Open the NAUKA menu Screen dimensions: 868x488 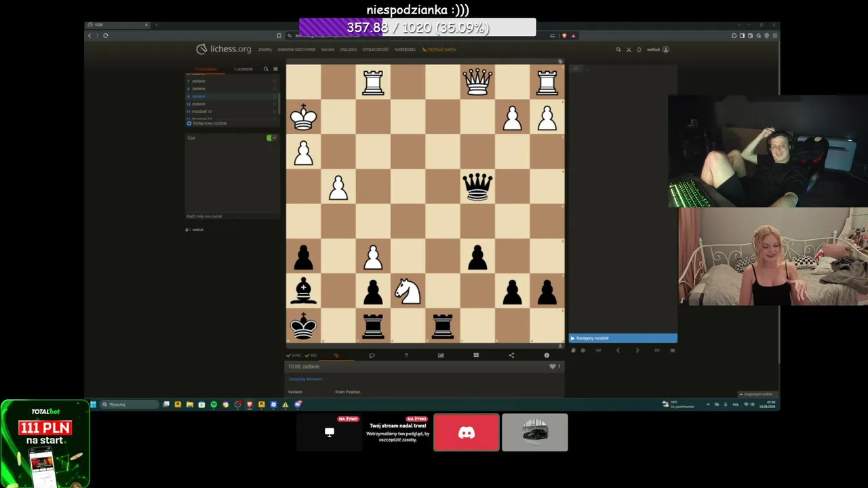click(x=328, y=49)
